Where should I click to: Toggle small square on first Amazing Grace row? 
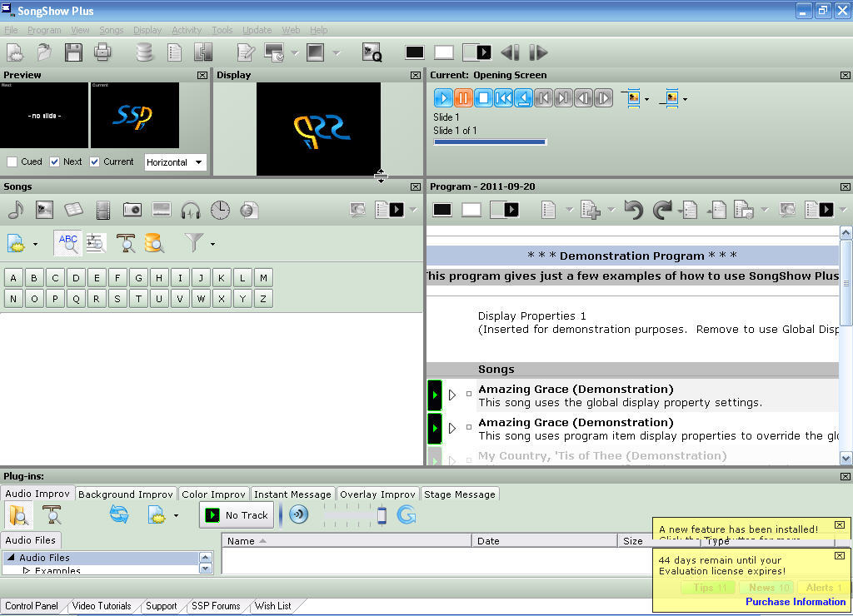tap(469, 394)
